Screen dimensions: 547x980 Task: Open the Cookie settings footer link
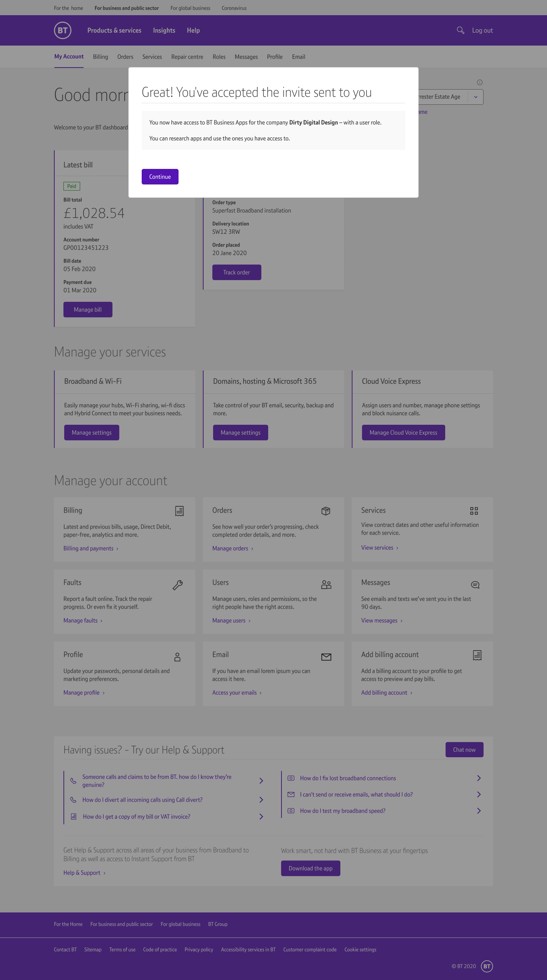pos(360,950)
